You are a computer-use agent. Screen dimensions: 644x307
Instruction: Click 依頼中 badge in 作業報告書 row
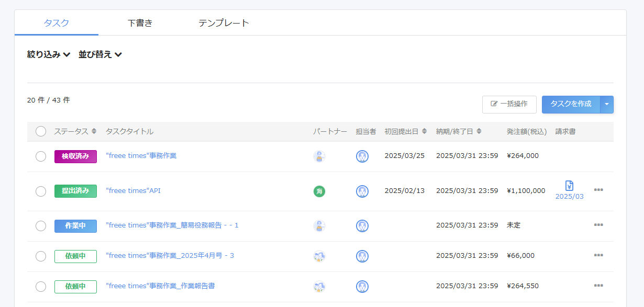(75, 287)
